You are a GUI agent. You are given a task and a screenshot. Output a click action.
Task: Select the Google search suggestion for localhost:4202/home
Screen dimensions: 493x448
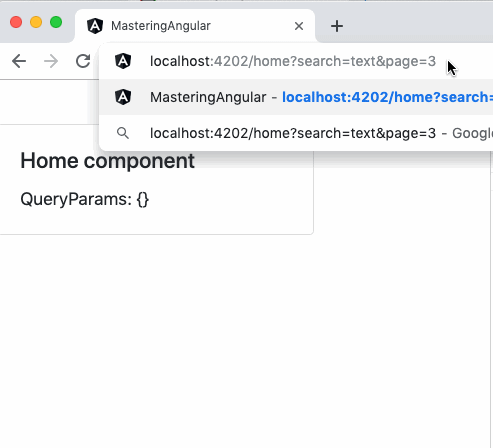[296, 133]
